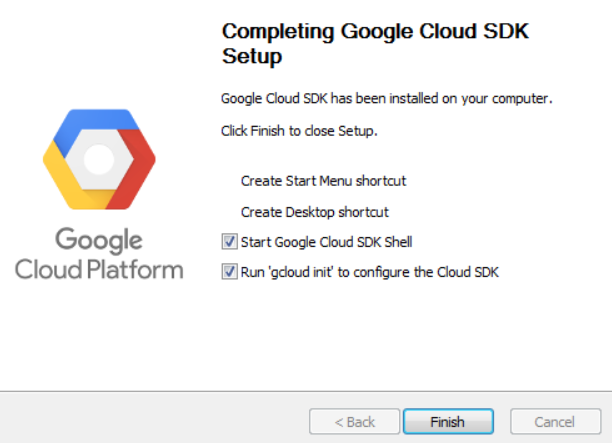Uncheck the Run 'gcloud init' checkbox

[x=231, y=271]
